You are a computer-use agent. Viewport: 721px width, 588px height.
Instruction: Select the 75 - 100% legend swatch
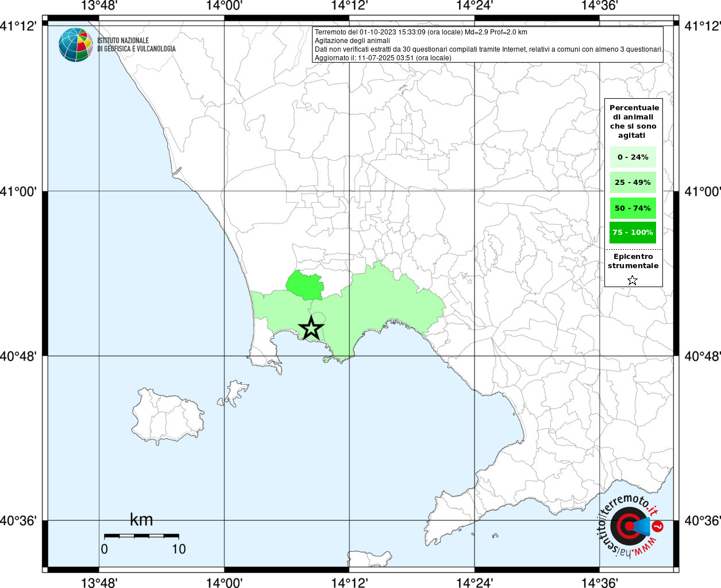click(633, 233)
